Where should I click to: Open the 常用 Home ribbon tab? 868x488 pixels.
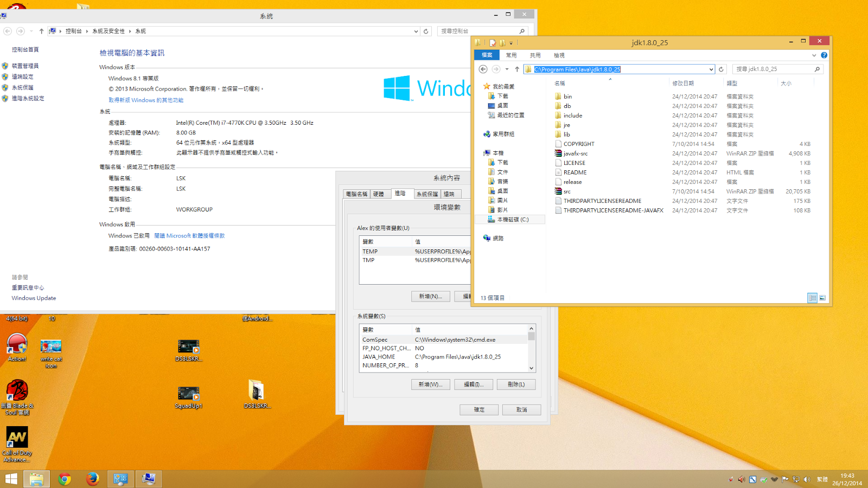511,55
